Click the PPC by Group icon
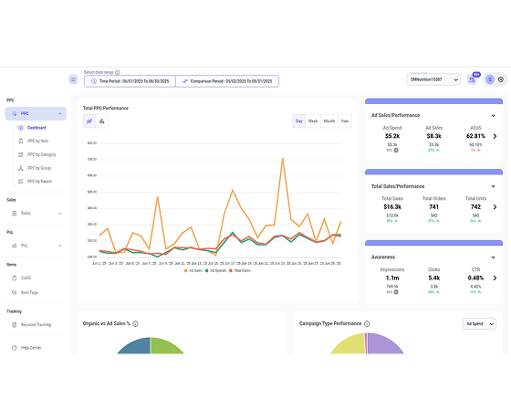Image resolution: width=511 pixels, height=420 pixels. tap(21, 168)
